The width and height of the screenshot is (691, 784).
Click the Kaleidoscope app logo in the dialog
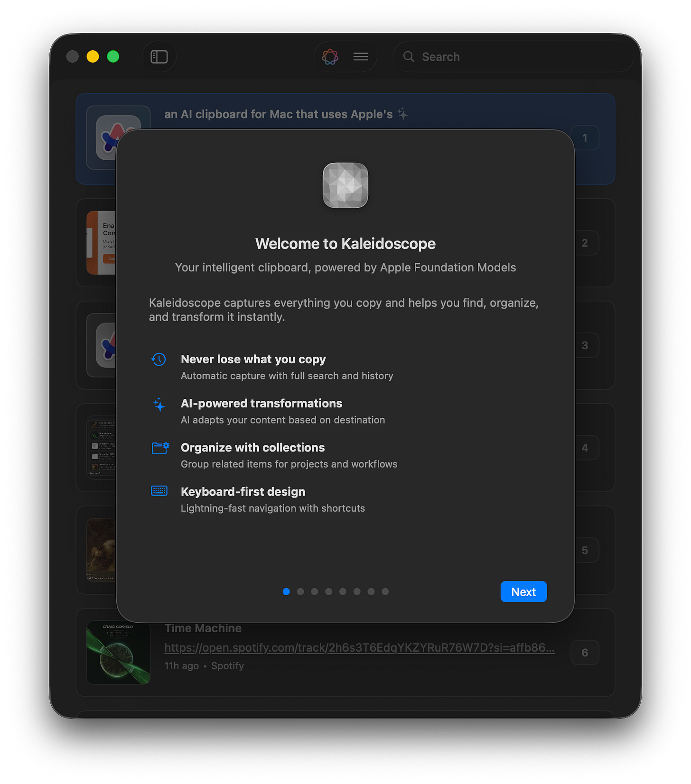[345, 185]
